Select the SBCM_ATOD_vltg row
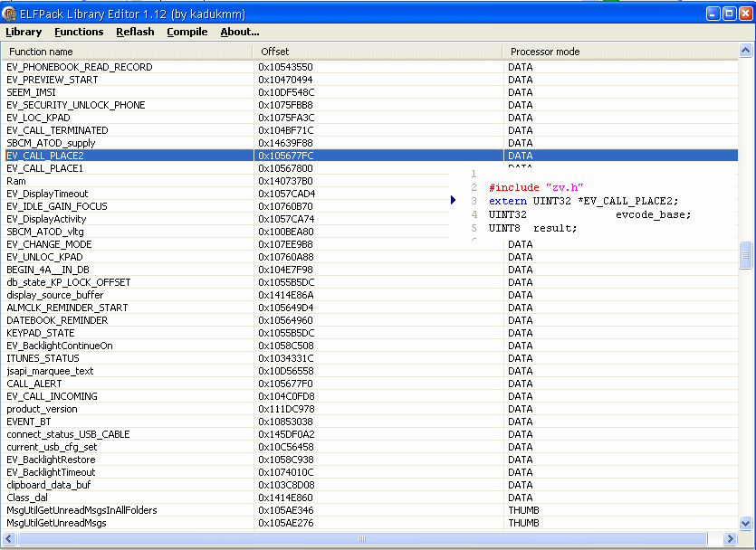Screen dimensions: 756x550 click(x=369, y=232)
